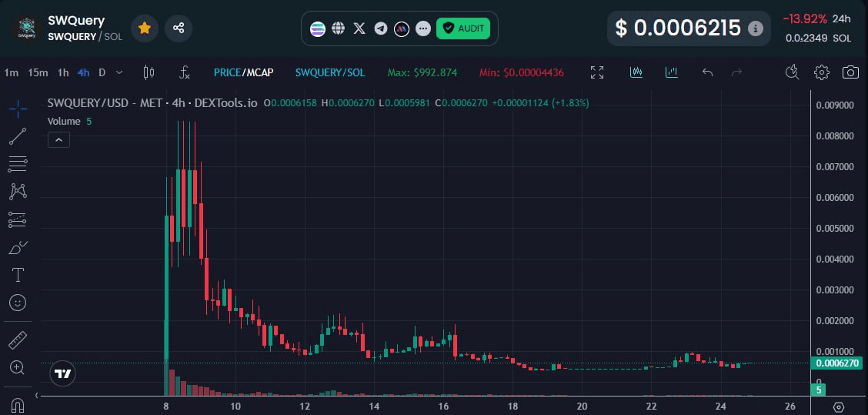The height and width of the screenshot is (415, 868).
Task: Click the SWQUERY / SOL pair name
Action: coord(85,37)
